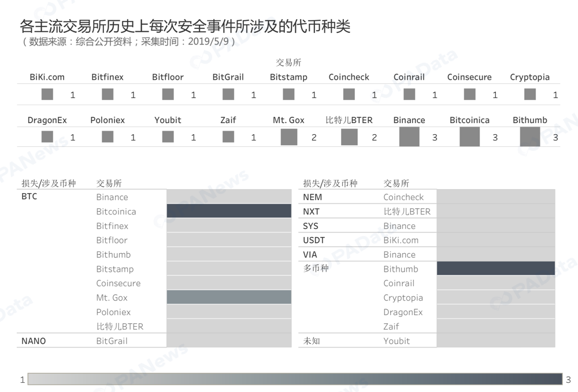
Task: Click the Bithumb header in second row
Action: (529, 120)
